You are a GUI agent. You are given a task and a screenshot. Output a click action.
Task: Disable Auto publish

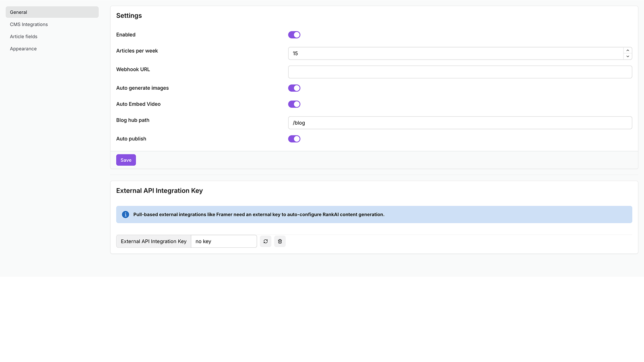294,139
